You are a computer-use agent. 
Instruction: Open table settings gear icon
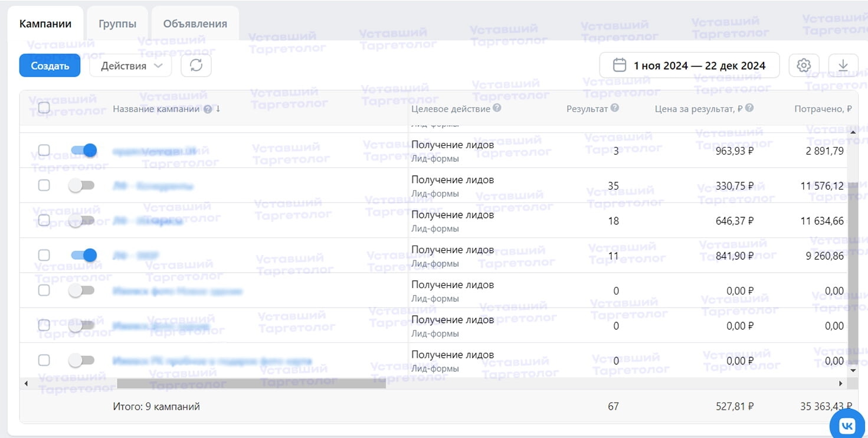[804, 66]
